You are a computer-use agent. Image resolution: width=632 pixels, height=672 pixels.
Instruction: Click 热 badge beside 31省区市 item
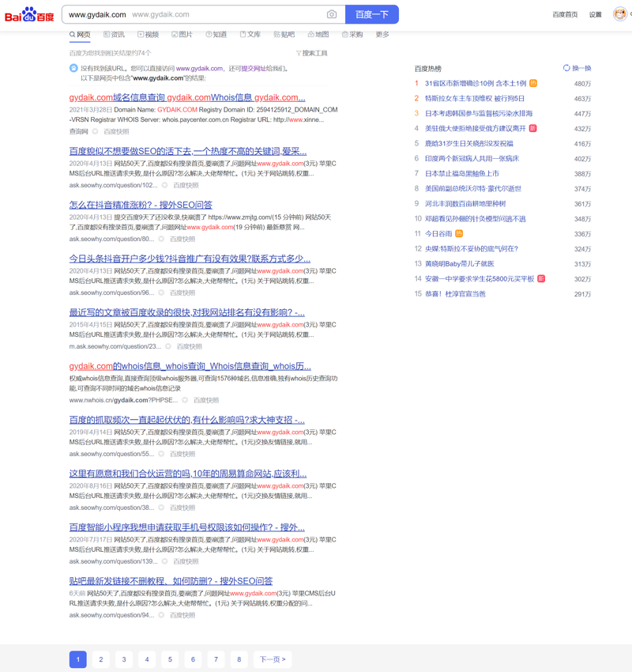(533, 83)
